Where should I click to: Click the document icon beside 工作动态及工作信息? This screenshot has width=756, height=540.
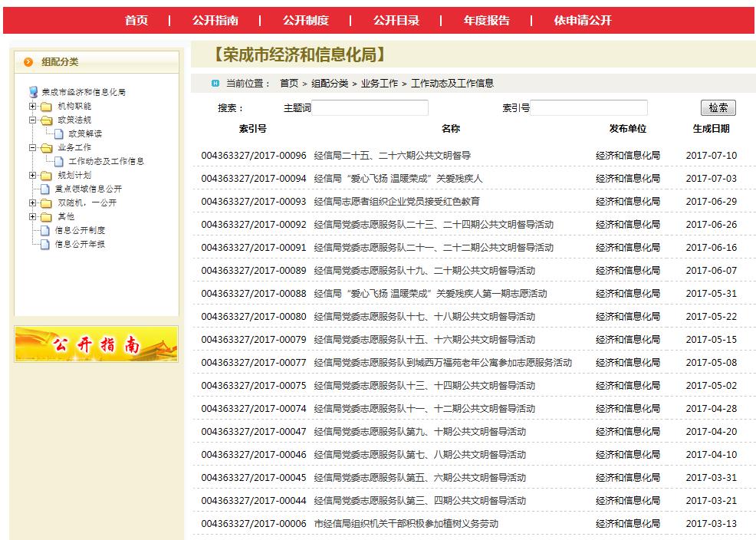coord(60,162)
